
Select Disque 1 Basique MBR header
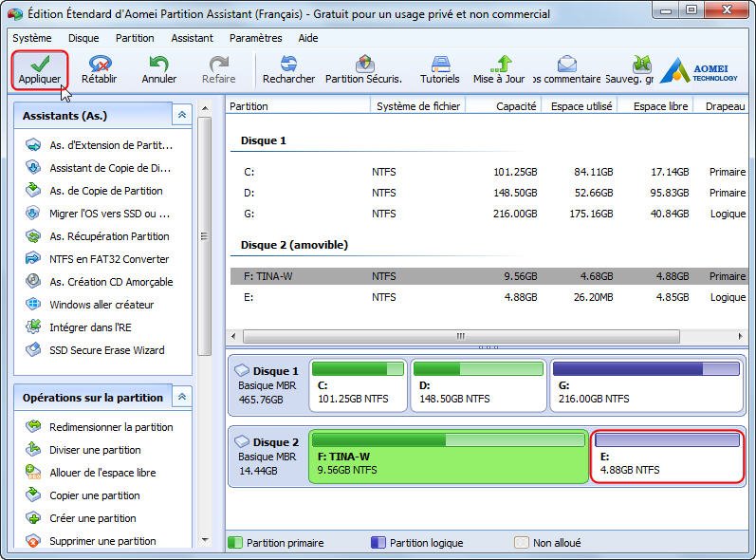click(x=267, y=385)
